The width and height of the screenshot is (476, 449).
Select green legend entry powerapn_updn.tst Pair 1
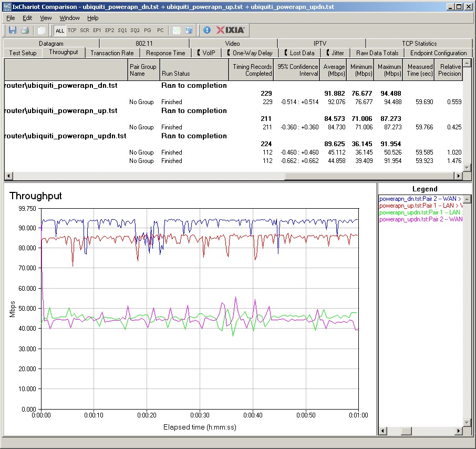pos(420,212)
